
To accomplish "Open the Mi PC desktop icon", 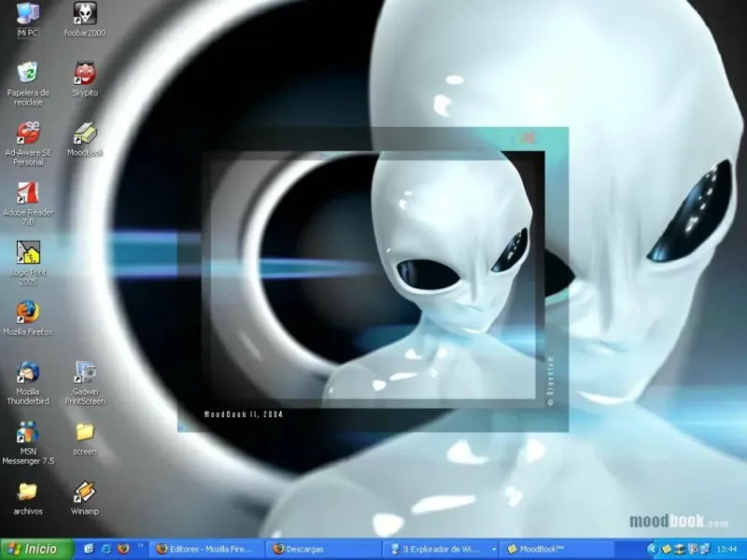I will [x=28, y=20].
